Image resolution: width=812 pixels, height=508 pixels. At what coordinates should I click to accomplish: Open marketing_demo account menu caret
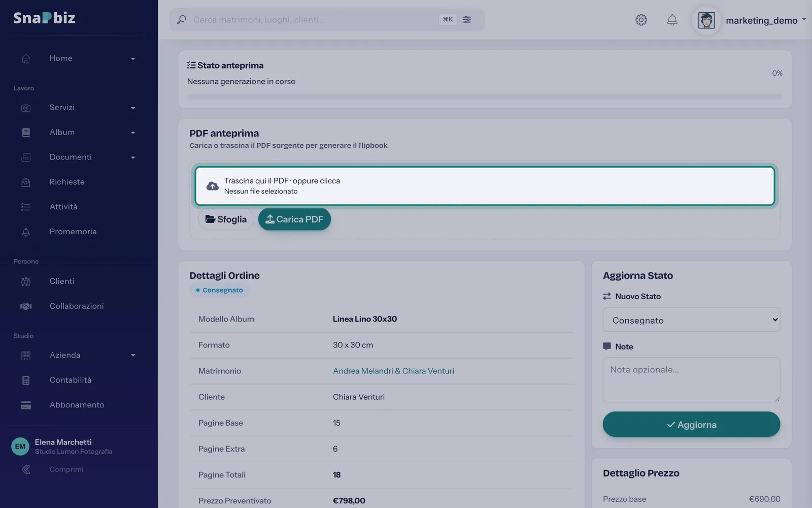point(804,20)
